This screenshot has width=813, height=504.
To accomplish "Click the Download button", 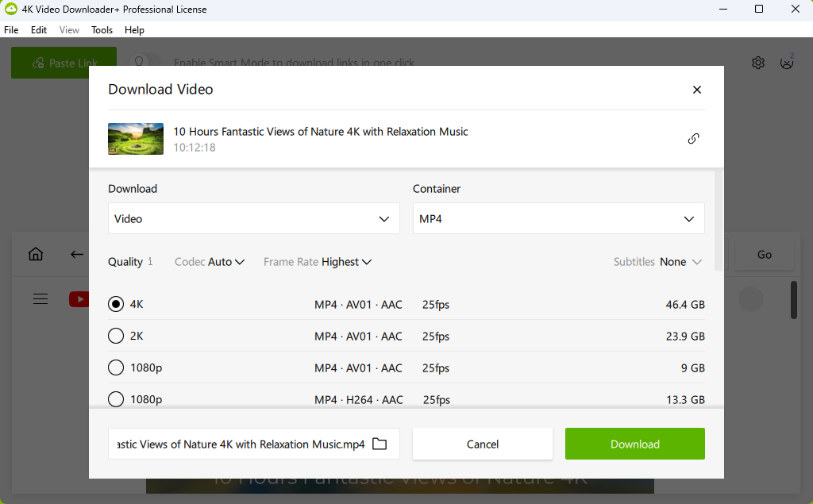I will point(634,444).
